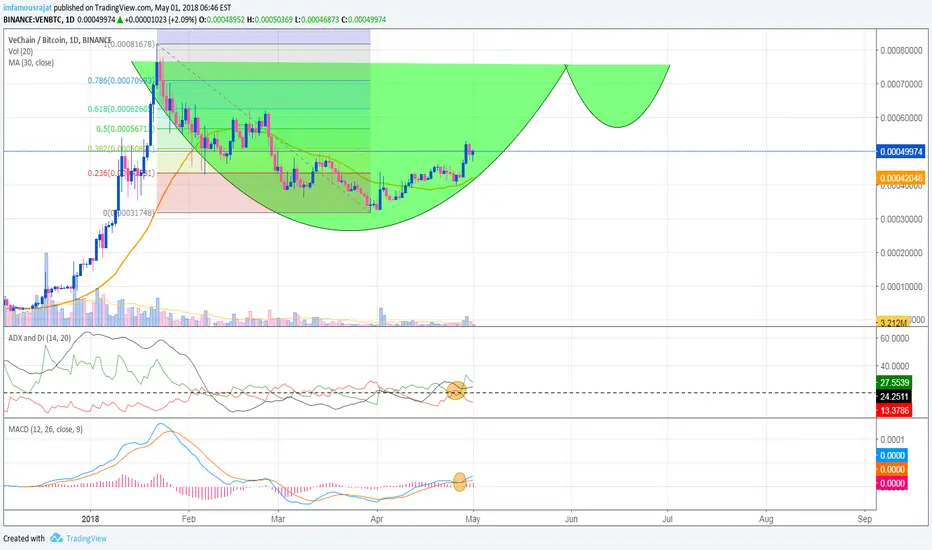
Task: Click the MACD (12, 26, close, 9) label
Action: pos(45,429)
